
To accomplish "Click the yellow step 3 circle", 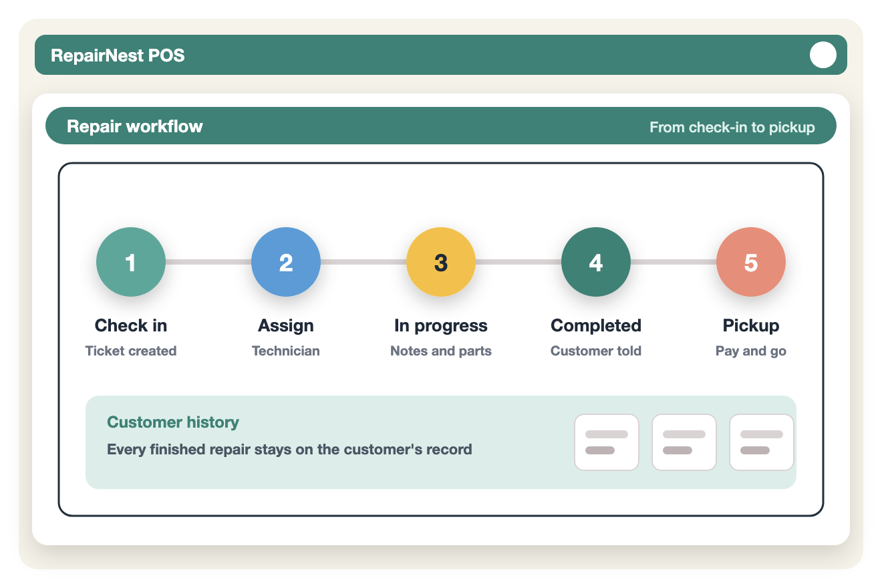I will 441,262.
